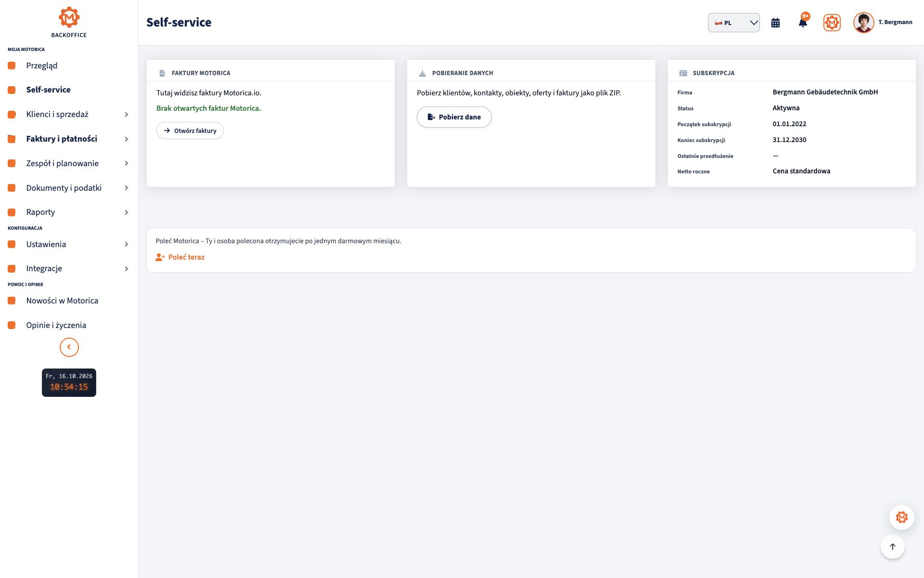
Task: Click Poleć teraz link
Action: [x=180, y=257]
